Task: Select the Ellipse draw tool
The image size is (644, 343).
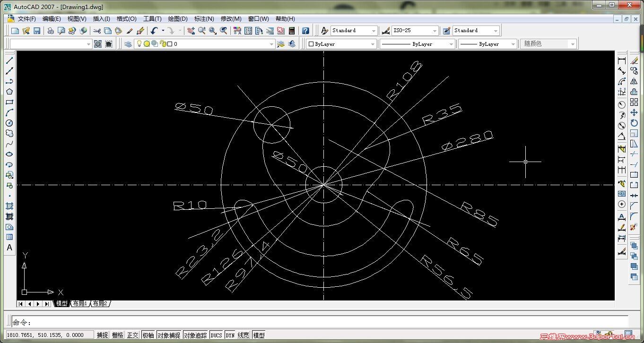Action: click(9, 154)
